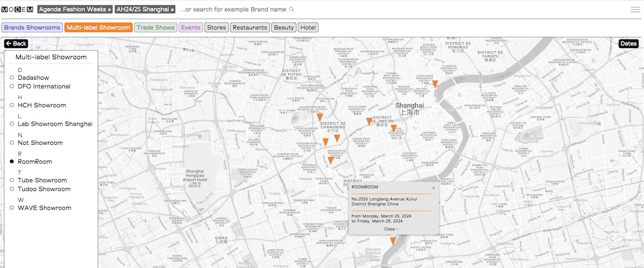
Task: Click the map marker in Jing'an district
Action: (x=369, y=121)
